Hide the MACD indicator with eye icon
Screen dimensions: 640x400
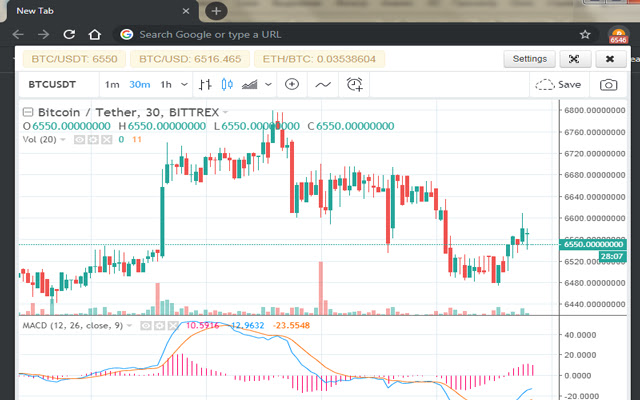point(146,325)
